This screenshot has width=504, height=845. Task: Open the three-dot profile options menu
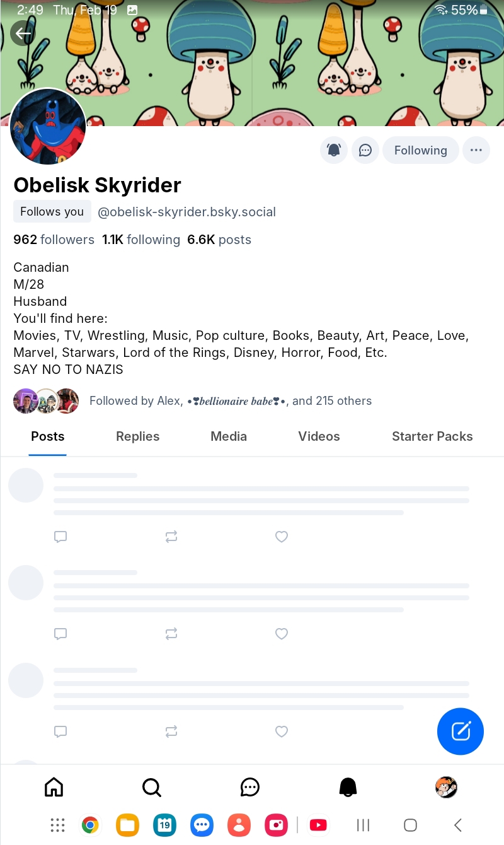tap(476, 150)
